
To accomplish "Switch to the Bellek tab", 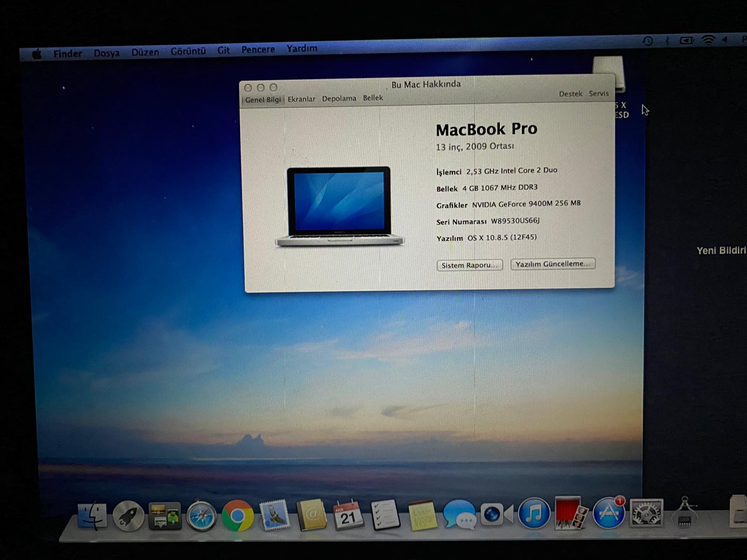I will tap(373, 98).
